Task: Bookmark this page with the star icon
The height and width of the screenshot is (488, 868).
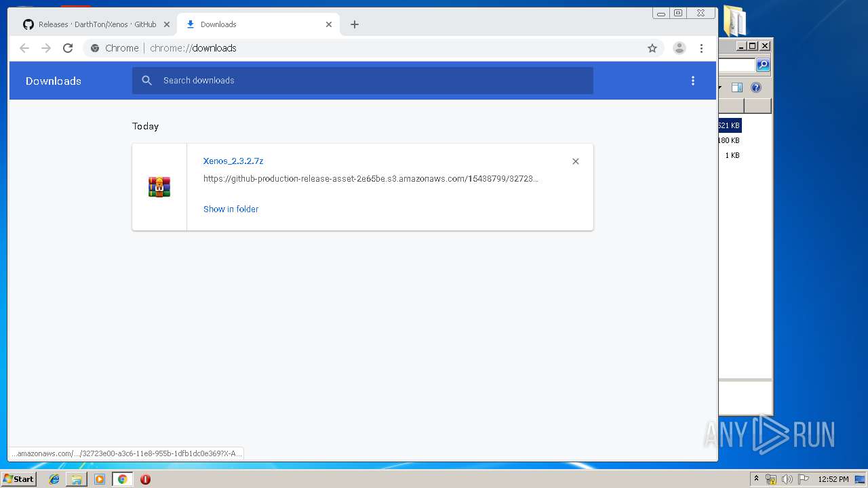Action: pyautogui.click(x=652, y=48)
